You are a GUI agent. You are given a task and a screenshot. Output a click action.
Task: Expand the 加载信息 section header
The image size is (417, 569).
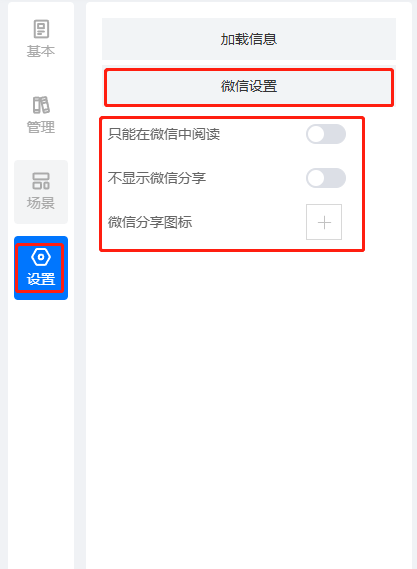[x=249, y=39]
